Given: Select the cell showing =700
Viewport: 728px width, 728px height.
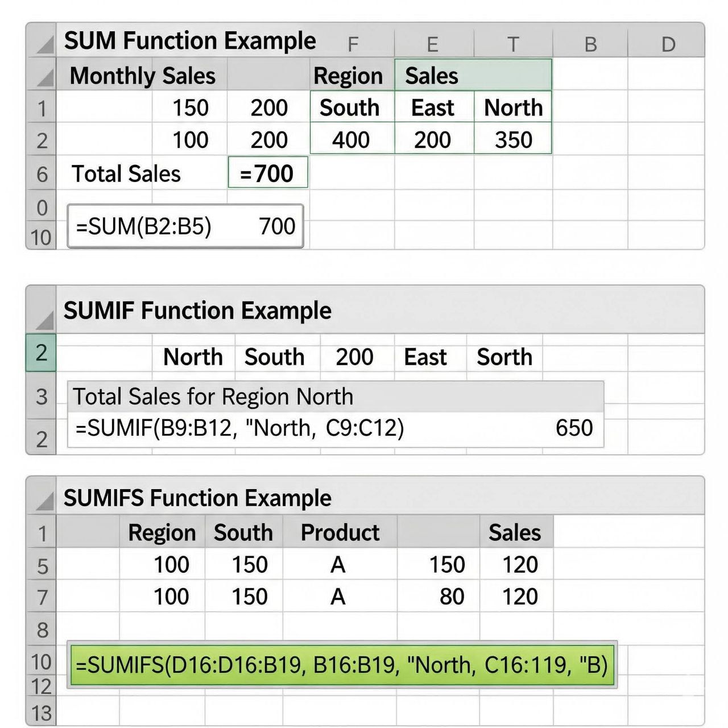Looking at the screenshot, I should coord(268,173).
